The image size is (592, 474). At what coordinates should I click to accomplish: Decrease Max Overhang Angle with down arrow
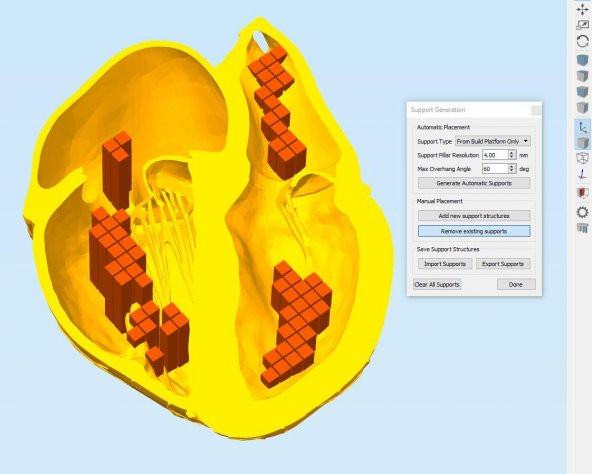click(512, 171)
